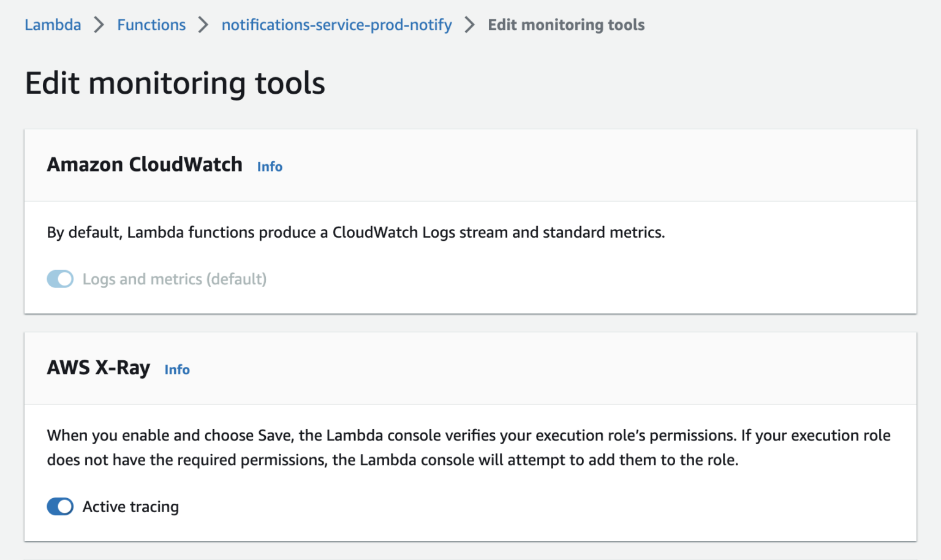Image resolution: width=941 pixels, height=560 pixels.
Task: Navigate to Lambda via the breadcrumb
Action: [53, 25]
